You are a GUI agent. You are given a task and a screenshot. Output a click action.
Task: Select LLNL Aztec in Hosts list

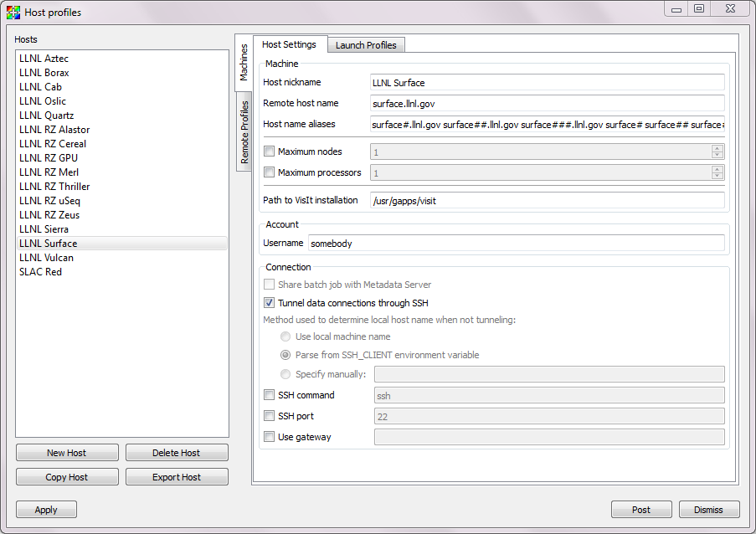pos(122,59)
